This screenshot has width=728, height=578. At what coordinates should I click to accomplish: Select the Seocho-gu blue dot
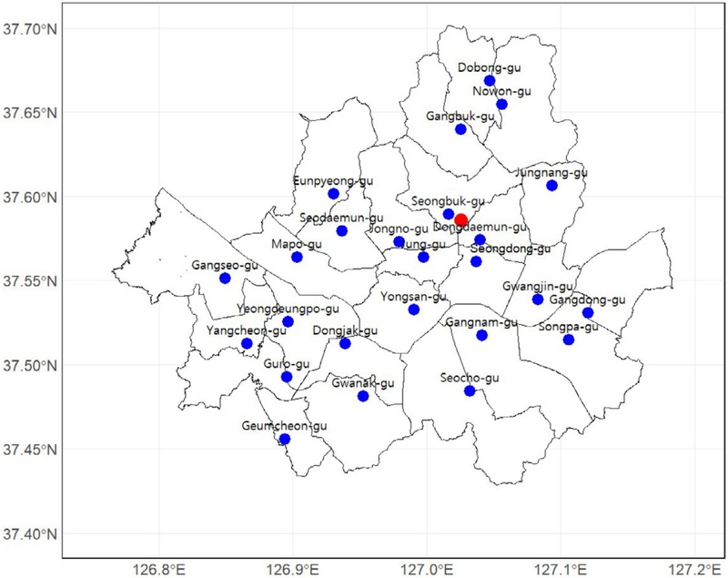pyautogui.click(x=470, y=391)
